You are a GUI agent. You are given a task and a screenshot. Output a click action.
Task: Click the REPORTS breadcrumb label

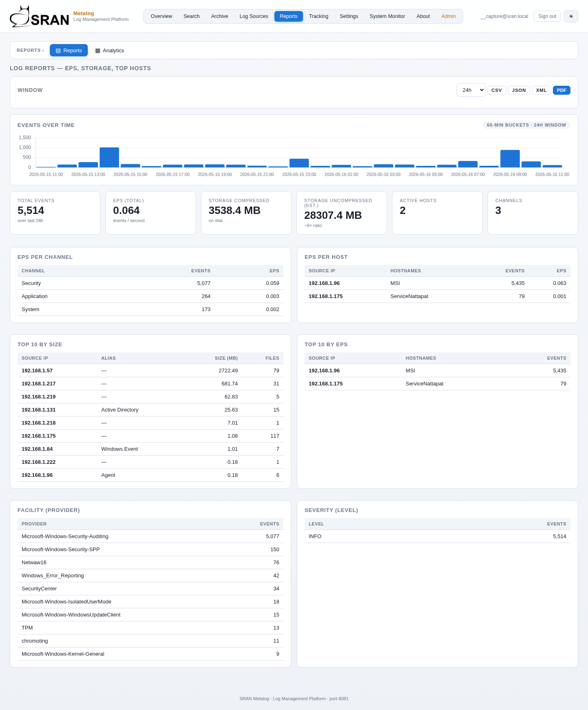click(x=30, y=50)
